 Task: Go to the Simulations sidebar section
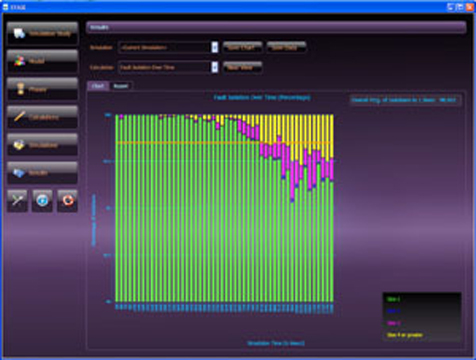(42, 145)
